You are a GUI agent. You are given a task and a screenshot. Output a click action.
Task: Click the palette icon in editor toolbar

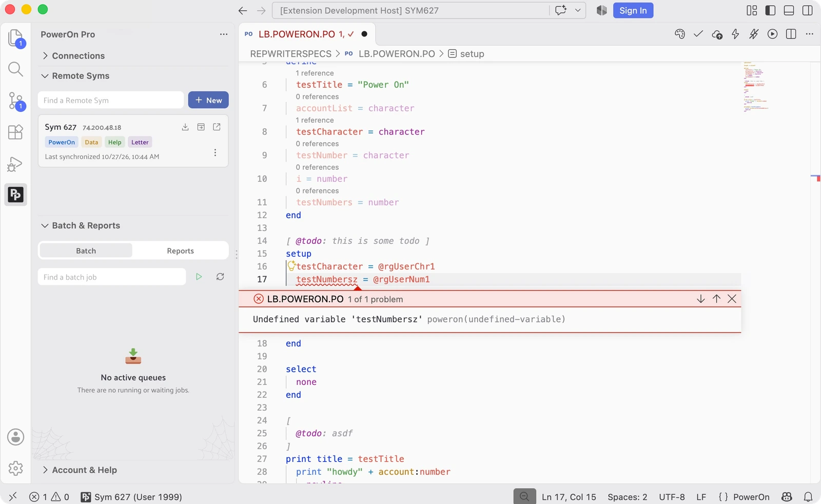(x=680, y=34)
